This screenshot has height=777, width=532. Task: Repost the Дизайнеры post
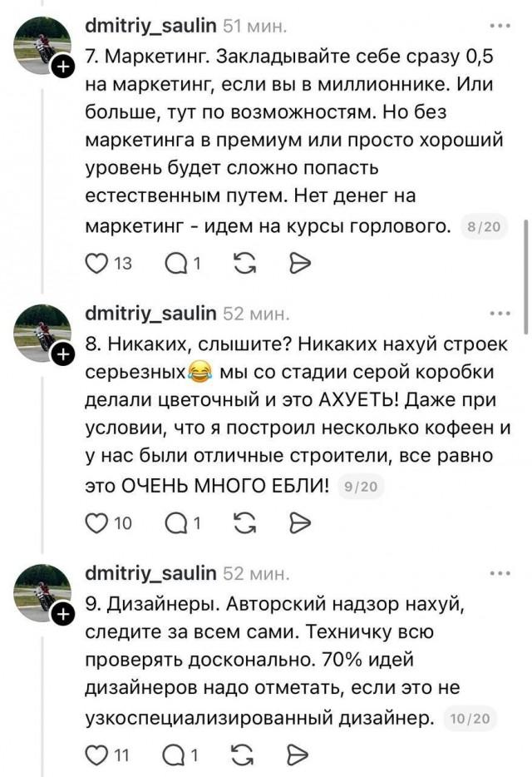click(x=245, y=755)
